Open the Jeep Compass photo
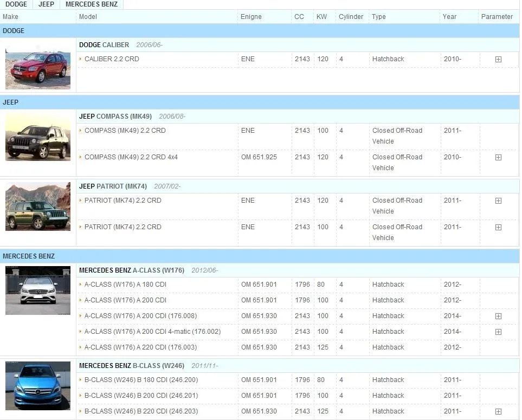 (x=38, y=137)
